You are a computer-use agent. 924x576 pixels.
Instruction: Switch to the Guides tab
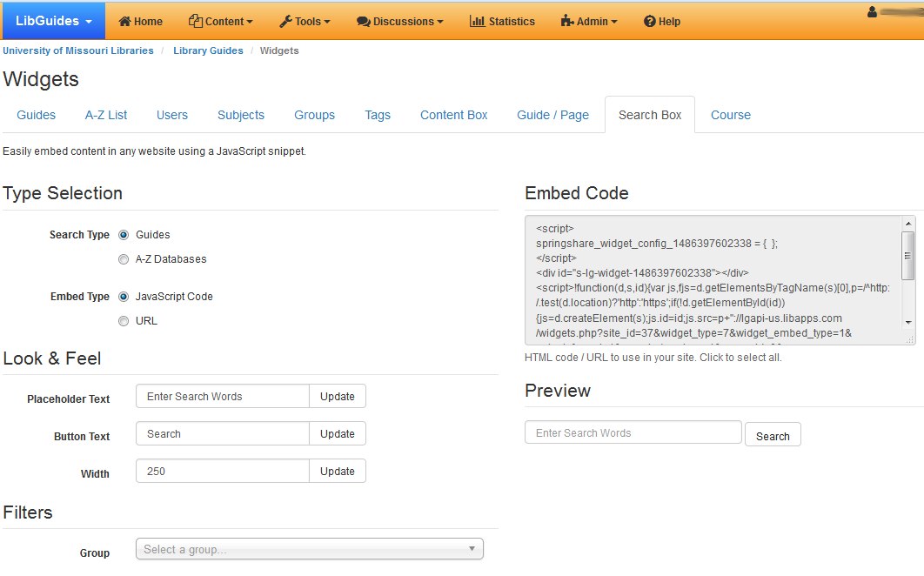36,115
